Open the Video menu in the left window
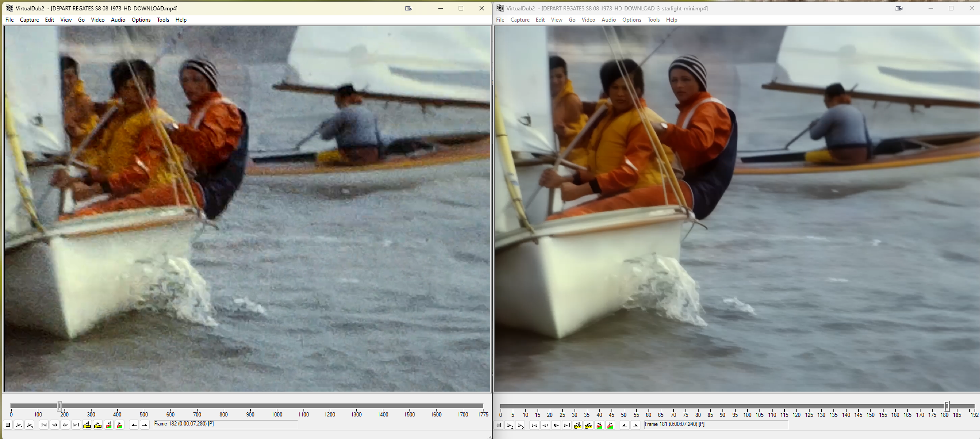The image size is (980, 439). click(x=97, y=20)
